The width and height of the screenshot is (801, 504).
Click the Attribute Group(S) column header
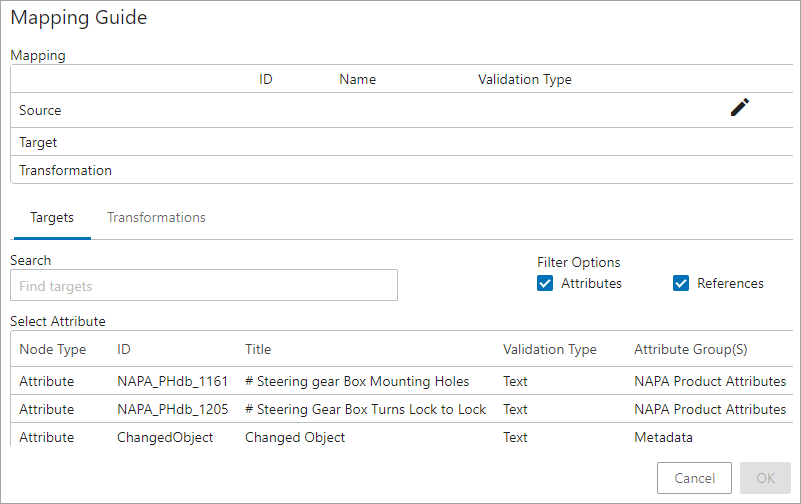click(x=691, y=349)
